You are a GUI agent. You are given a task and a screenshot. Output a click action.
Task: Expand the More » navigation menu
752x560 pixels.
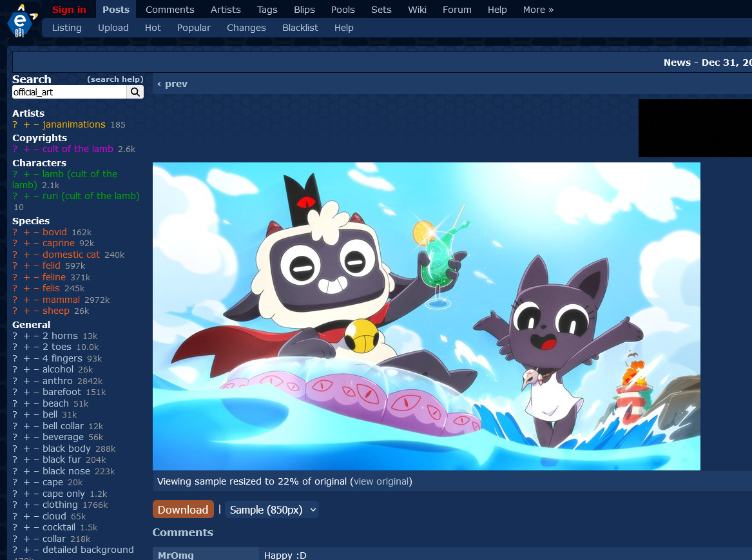tap(538, 10)
